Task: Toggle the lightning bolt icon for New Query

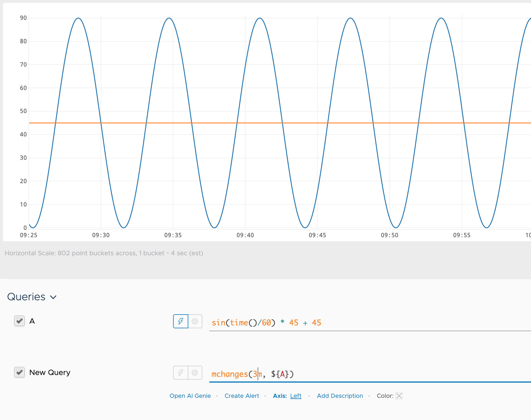Action: (181, 373)
